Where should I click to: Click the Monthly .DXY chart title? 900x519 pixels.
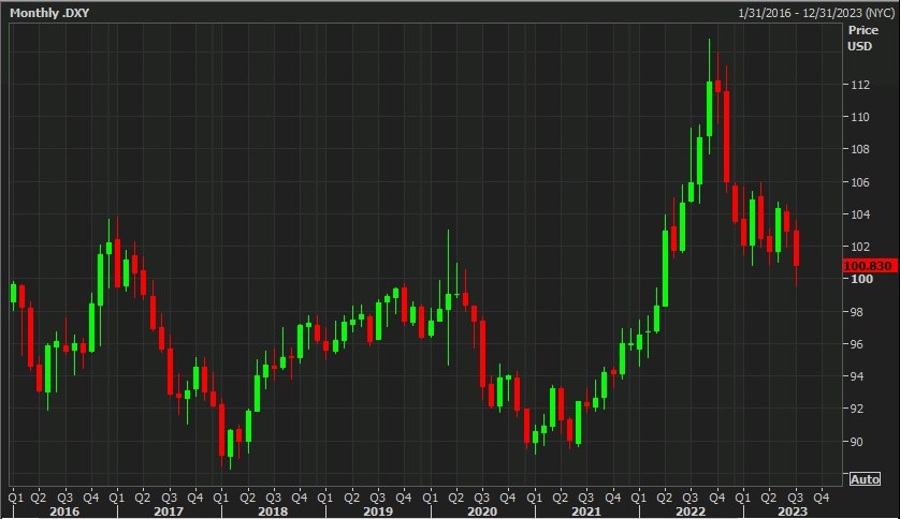pos(50,13)
